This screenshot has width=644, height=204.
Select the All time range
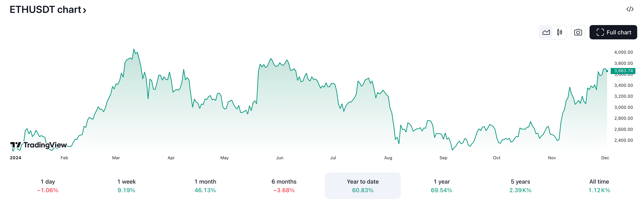click(599, 186)
